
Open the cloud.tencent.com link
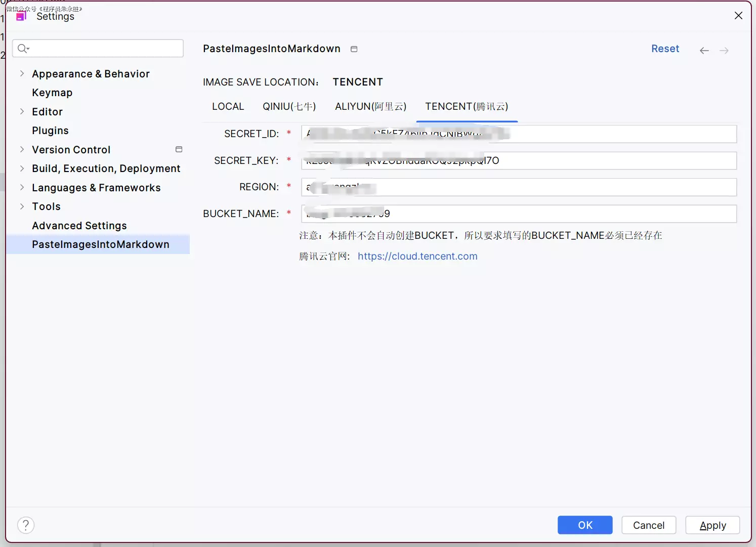click(x=417, y=257)
